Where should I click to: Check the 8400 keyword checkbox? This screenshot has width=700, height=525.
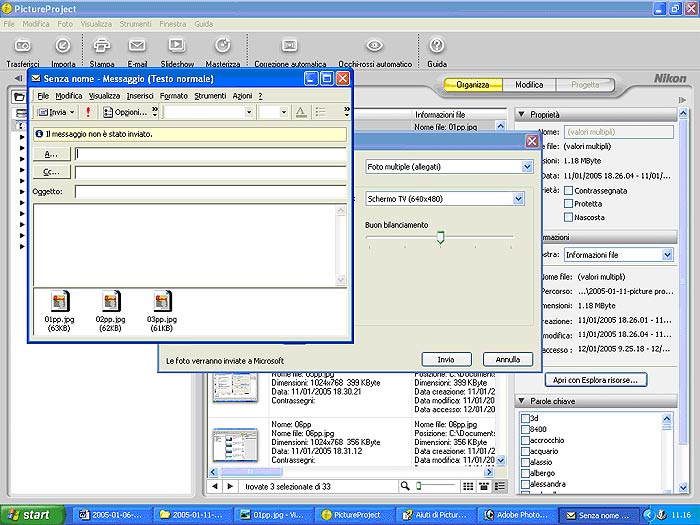(x=525, y=429)
